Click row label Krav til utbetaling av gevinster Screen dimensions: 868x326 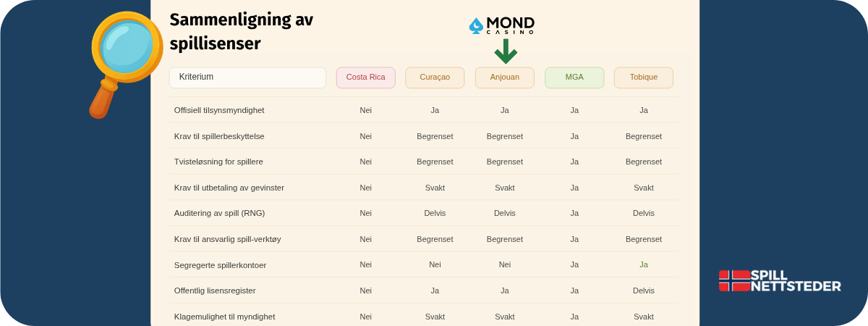[x=229, y=188]
